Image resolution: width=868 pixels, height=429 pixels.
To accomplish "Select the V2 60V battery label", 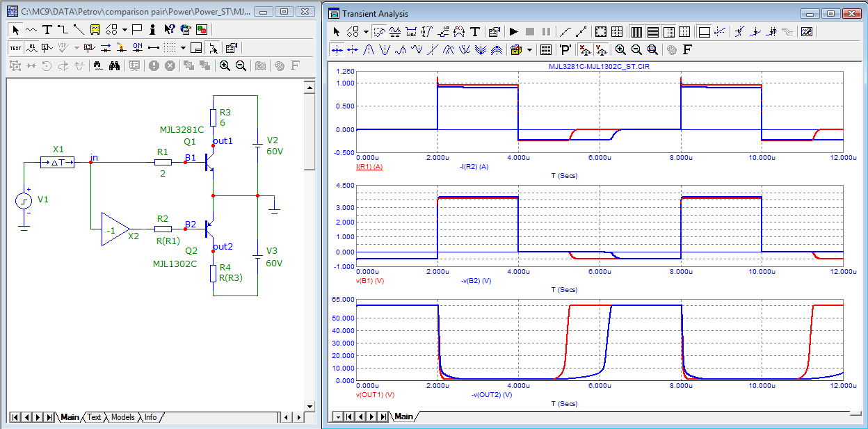I will coord(275,145).
